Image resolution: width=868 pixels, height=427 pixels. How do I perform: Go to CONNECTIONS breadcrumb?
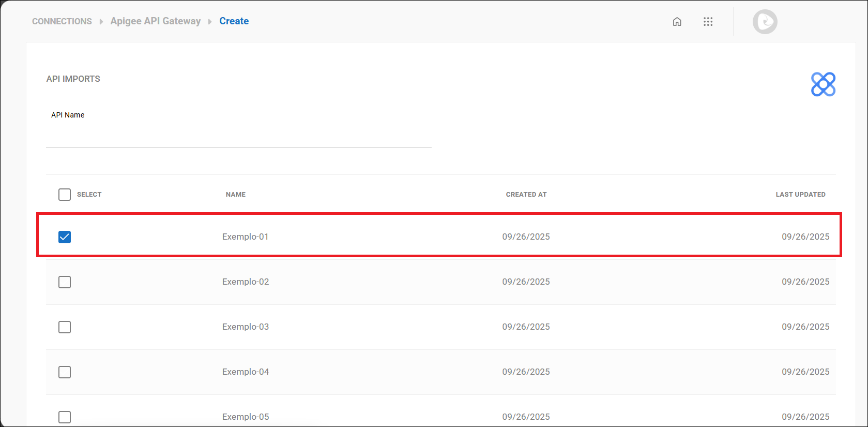[x=62, y=21]
